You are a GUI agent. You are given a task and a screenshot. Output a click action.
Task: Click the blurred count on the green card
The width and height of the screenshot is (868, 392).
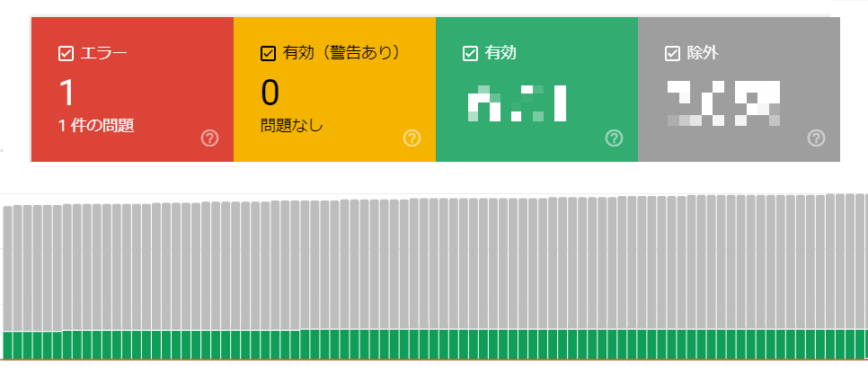coord(517,102)
